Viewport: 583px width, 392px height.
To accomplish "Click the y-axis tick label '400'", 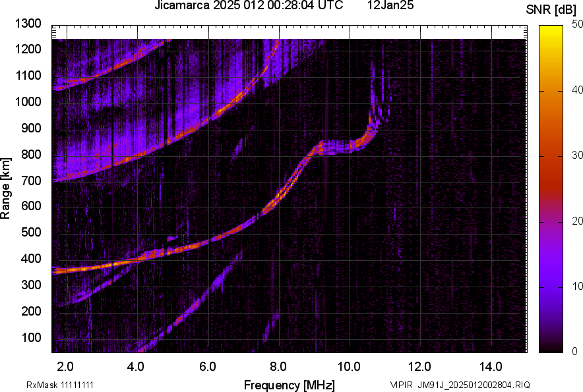I will point(31,258).
